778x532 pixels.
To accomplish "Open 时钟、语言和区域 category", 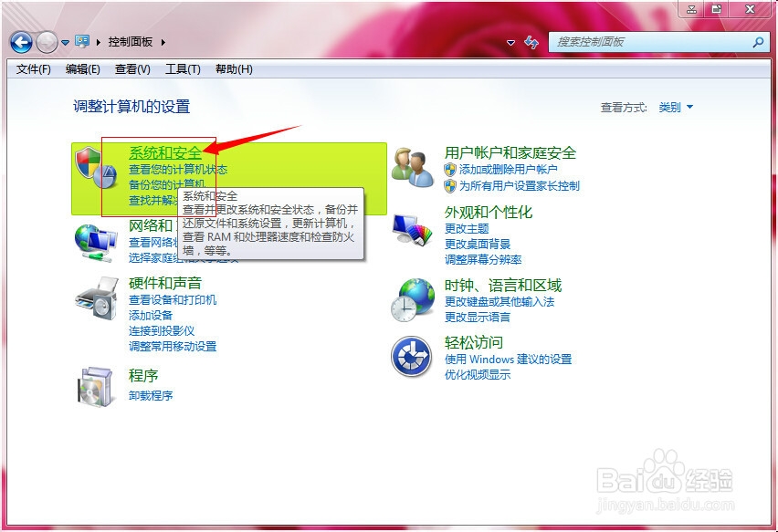I will pos(502,285).
